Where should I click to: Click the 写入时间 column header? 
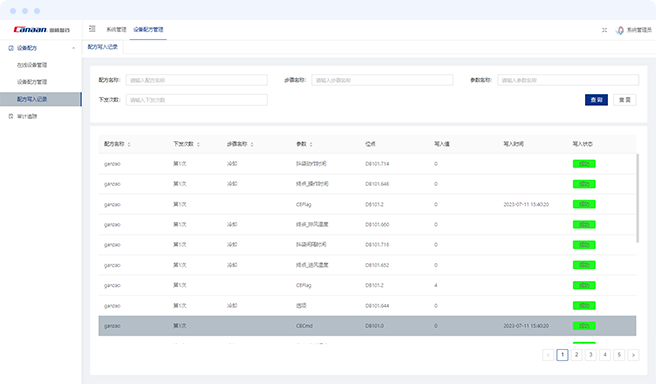point(513,144)
